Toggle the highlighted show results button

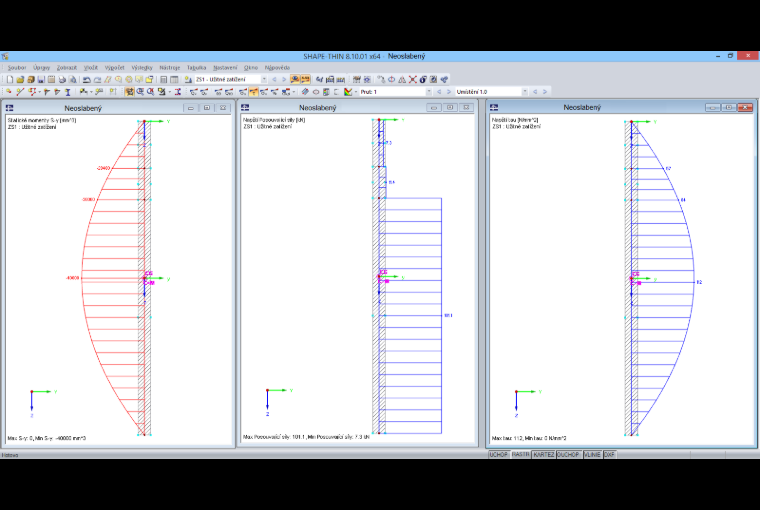point(295,79)
